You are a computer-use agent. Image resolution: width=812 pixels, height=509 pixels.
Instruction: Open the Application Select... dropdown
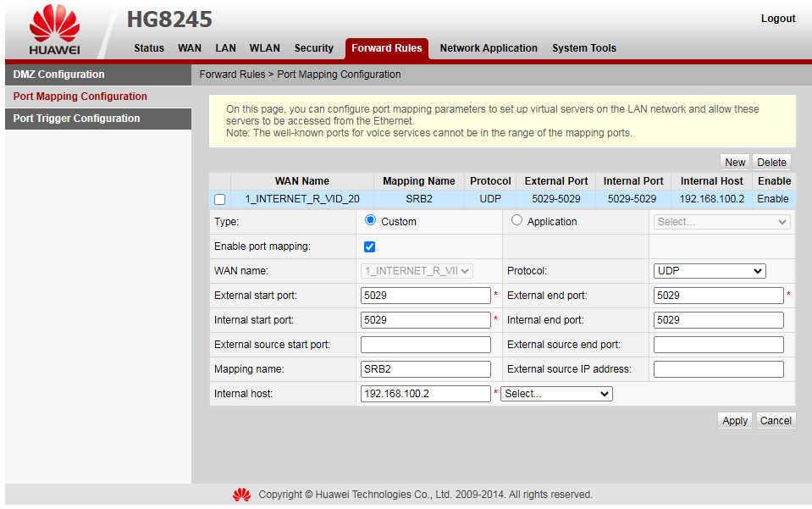(x=722, y=222)
